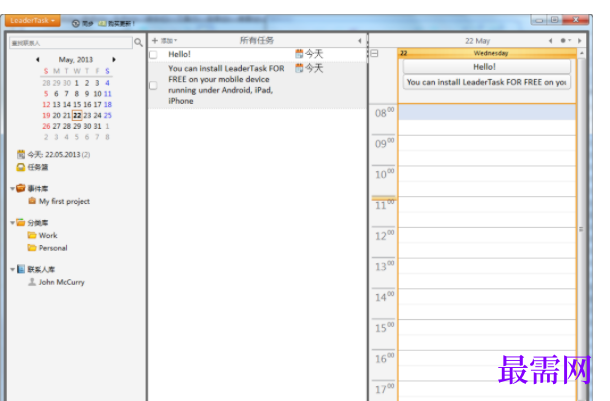Screen dimensions: 610x401
Task: Select May 31 in the mini calendar
Action: pyautogui.click(x=97, y=126)
